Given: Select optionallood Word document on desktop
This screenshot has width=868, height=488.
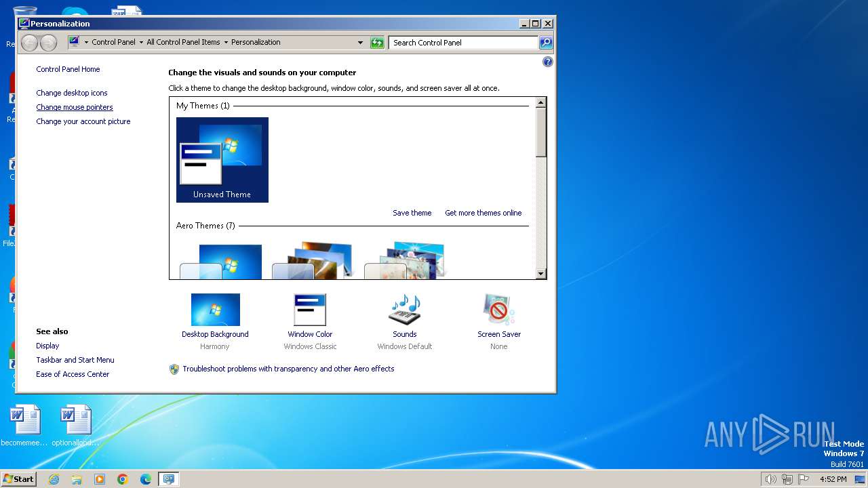Looking at the screenshot, I should pyautogui.click(x=75, y=426).
